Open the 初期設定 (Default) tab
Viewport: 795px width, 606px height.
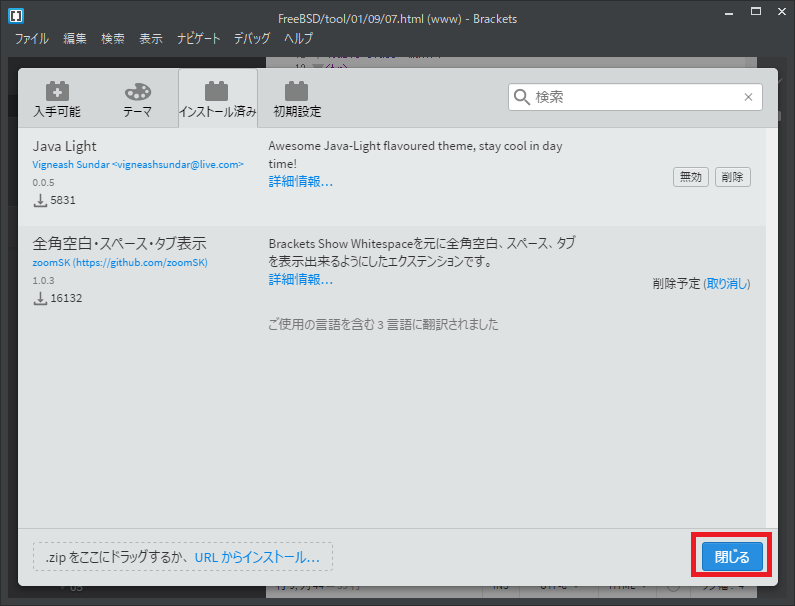tap(297, 99)
